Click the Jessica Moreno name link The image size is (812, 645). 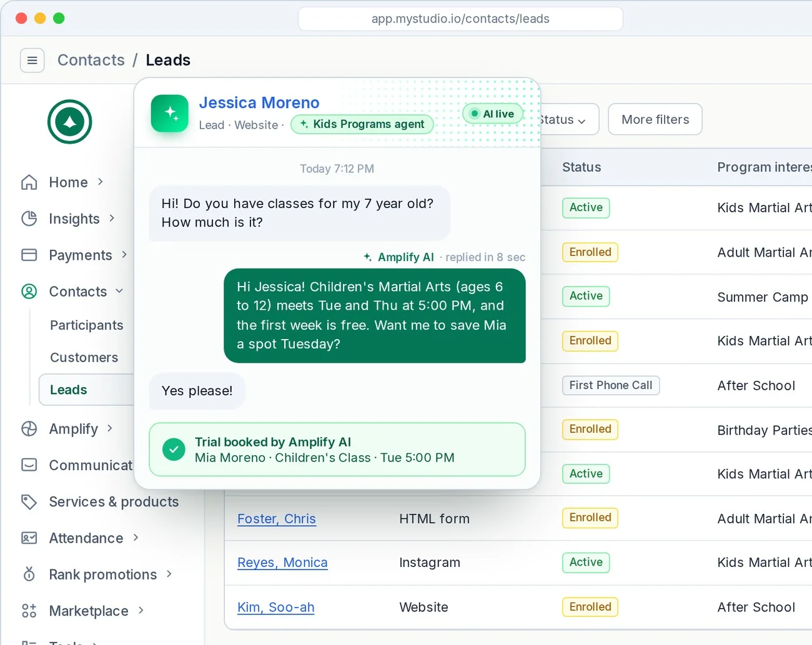pyautogui.click(x=259, y=102)
